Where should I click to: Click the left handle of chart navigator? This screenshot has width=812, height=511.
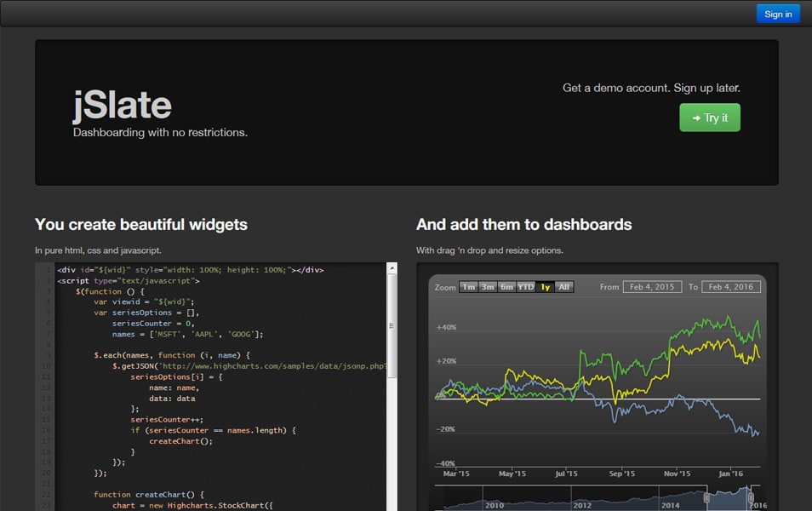(706, 497)
